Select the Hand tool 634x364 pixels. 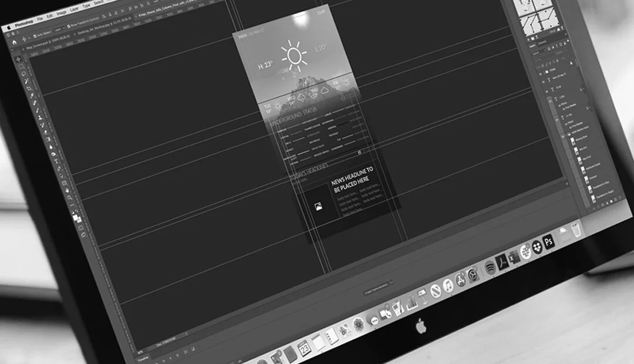(67, 190)
